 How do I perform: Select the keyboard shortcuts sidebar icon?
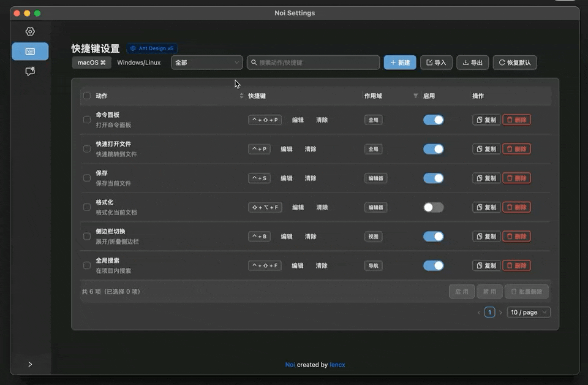coord(30,51)
